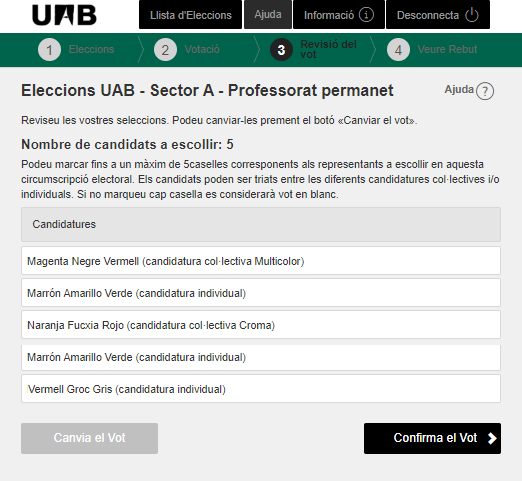
Task: Click the Candidatures header bar
Action: coord(261,224)
